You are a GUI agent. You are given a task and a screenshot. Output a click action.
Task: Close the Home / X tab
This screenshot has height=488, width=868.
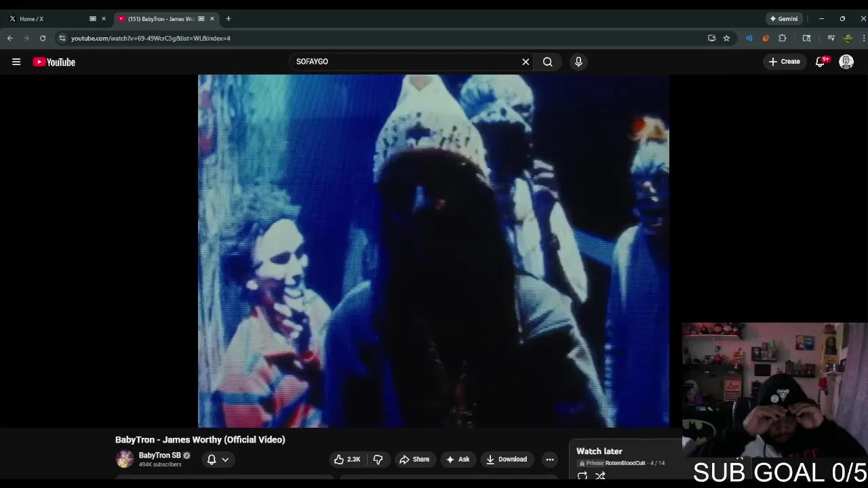tap(104, 19)
